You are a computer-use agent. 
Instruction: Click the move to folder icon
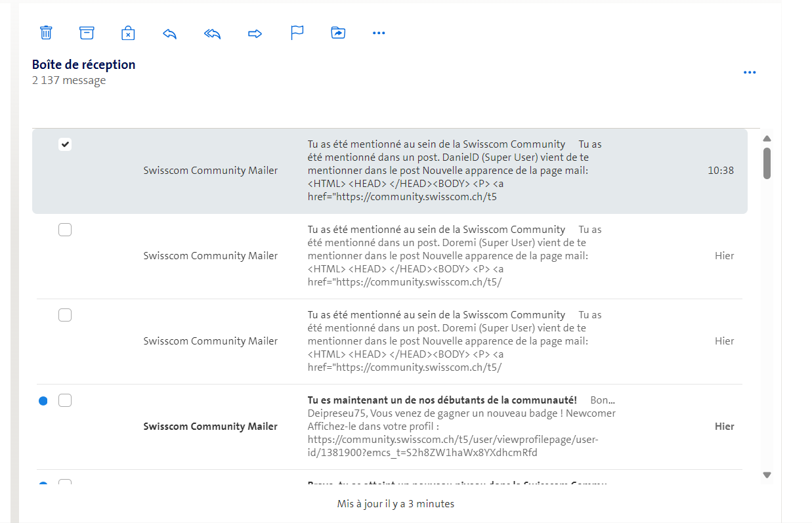[x=338, y=33]
